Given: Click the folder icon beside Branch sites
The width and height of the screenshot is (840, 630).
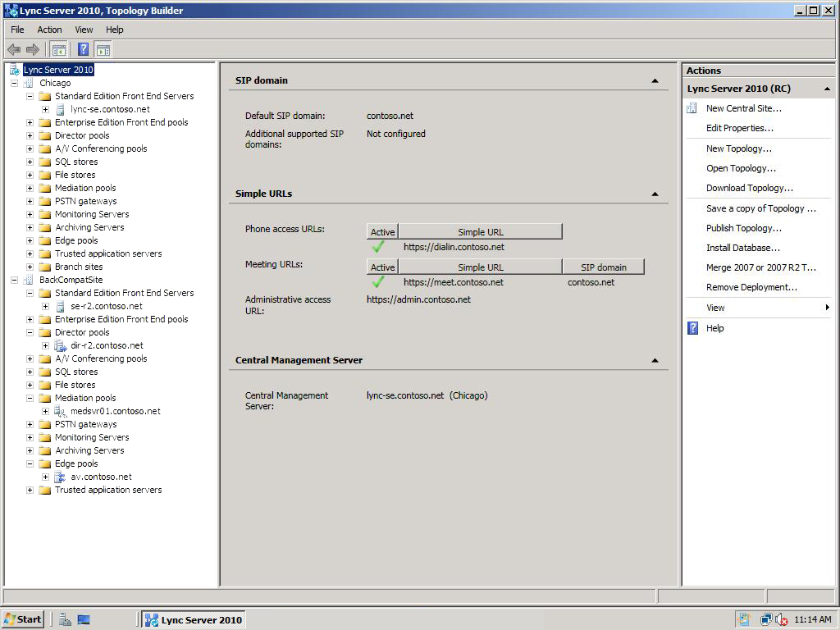Looking at the screenshot, I should point(46,267).
